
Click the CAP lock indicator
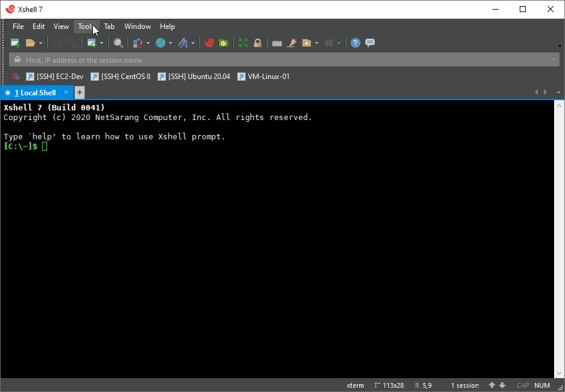coord(523,385)
